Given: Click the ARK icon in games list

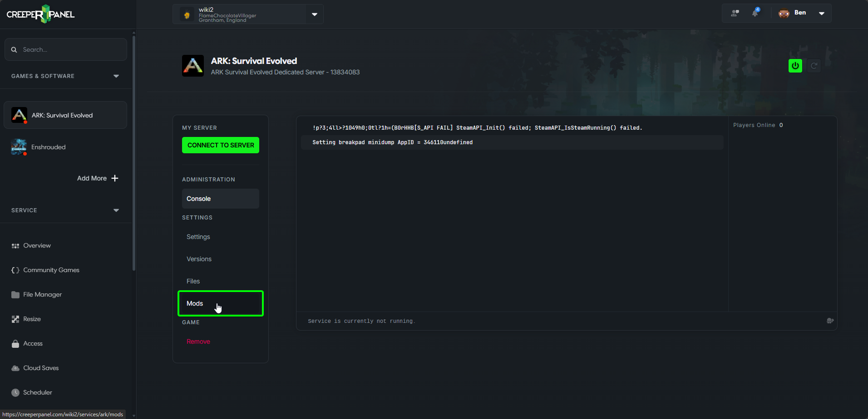Looking at the screenshot, I should click(19, 115).
